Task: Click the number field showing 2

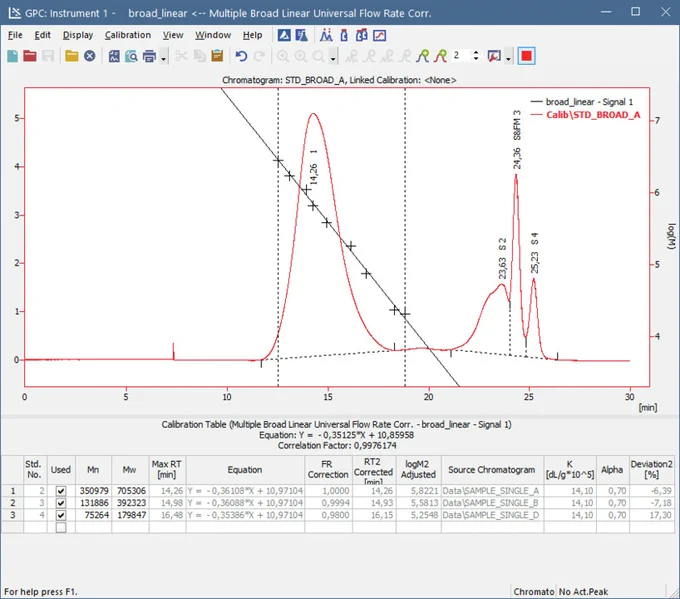Action: pyautogui.click(x=461, y=56)
